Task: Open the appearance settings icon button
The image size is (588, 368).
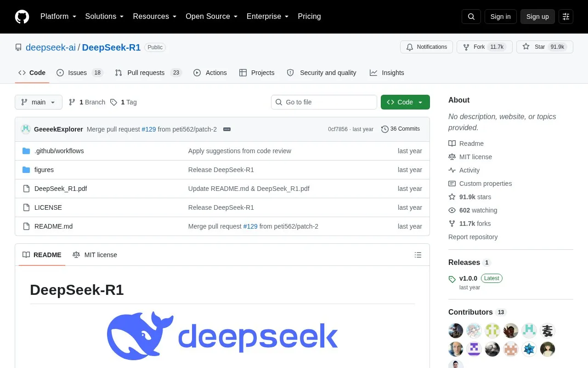Action: tap(566, 17)
